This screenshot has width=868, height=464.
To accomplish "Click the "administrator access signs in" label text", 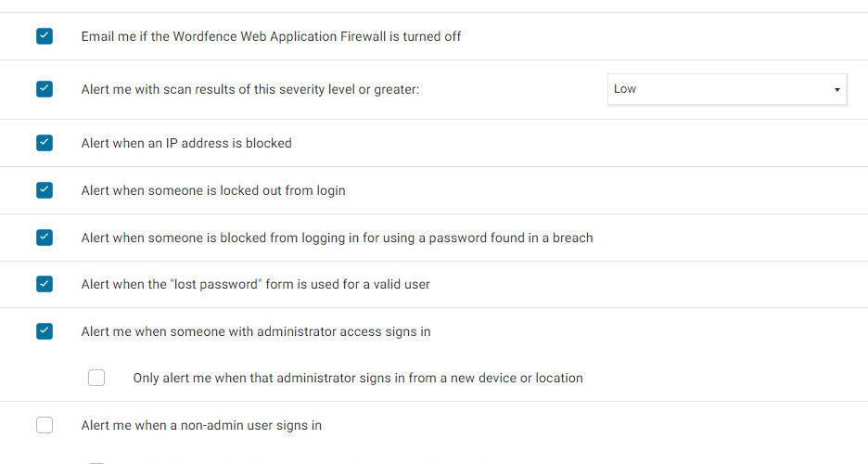I will pyautogui.click(x=256, y=331).
